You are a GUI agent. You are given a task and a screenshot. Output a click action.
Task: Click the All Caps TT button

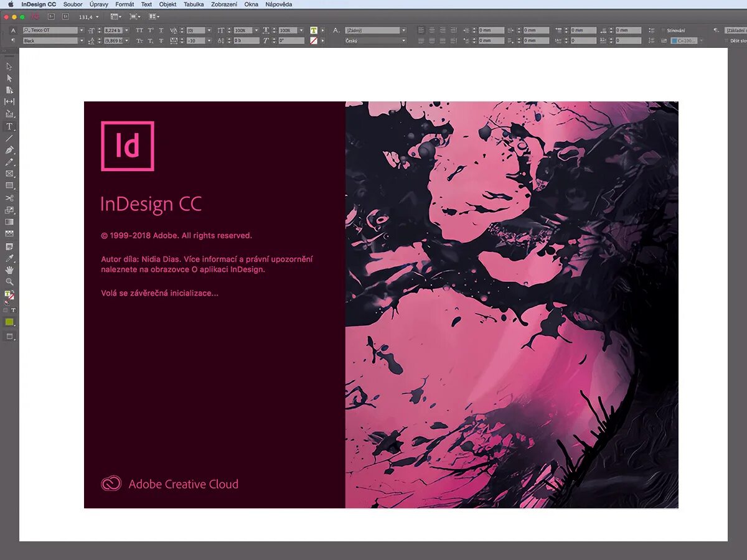point(139,30)
